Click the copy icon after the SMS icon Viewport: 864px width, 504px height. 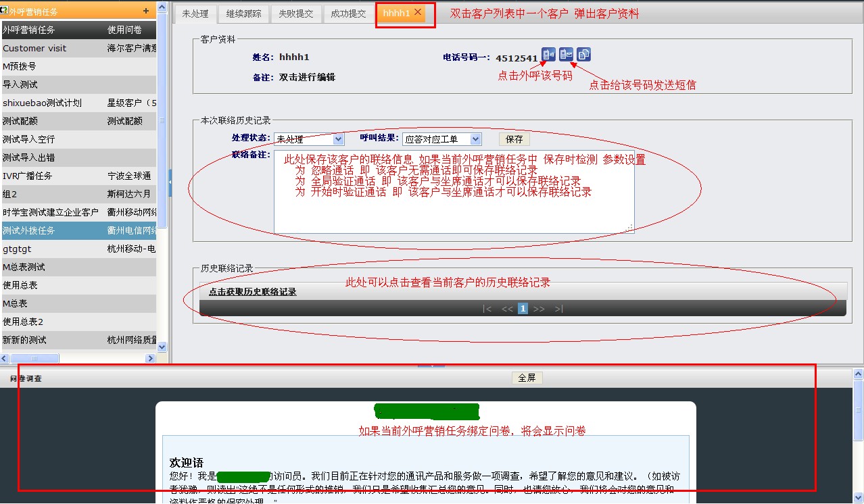click(584, 55)
